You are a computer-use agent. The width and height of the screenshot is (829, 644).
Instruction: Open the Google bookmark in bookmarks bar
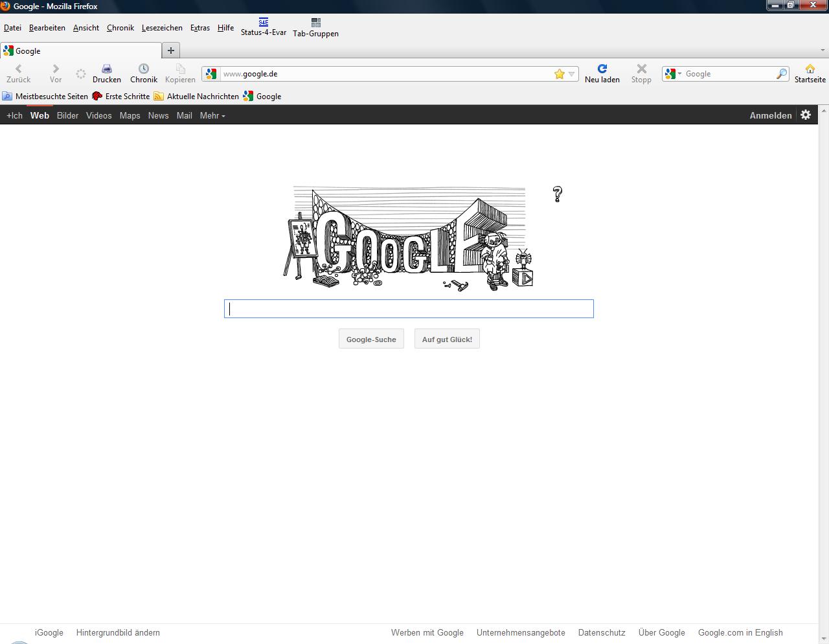(x=262, y=96)
